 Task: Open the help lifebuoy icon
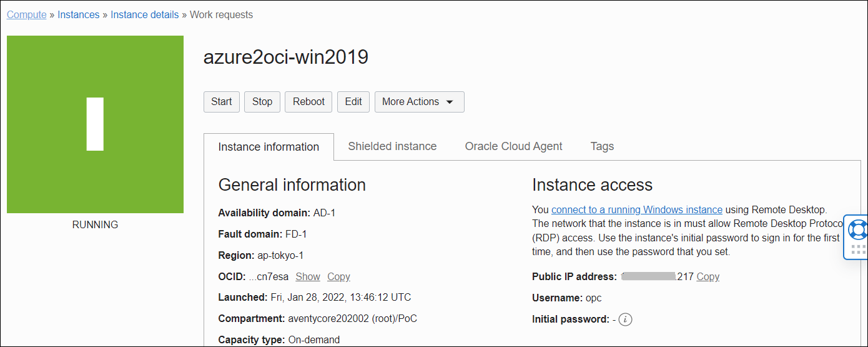(x=858, y=229)
